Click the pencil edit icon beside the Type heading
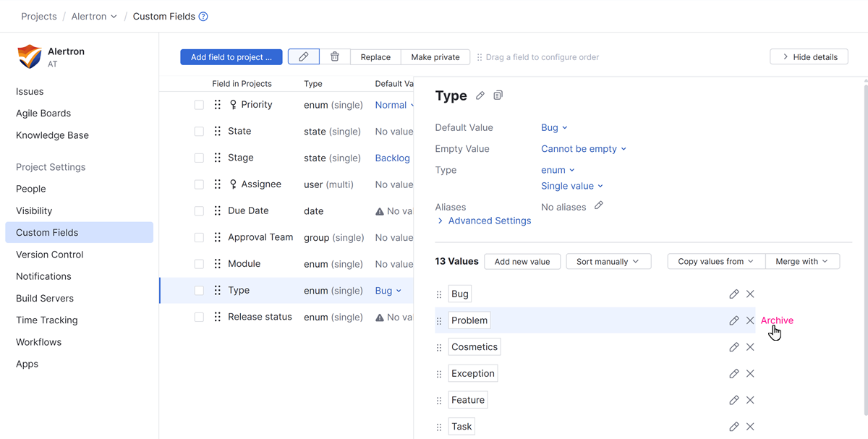868x439 pixels. pyautogui.click(x=480, y=95)
